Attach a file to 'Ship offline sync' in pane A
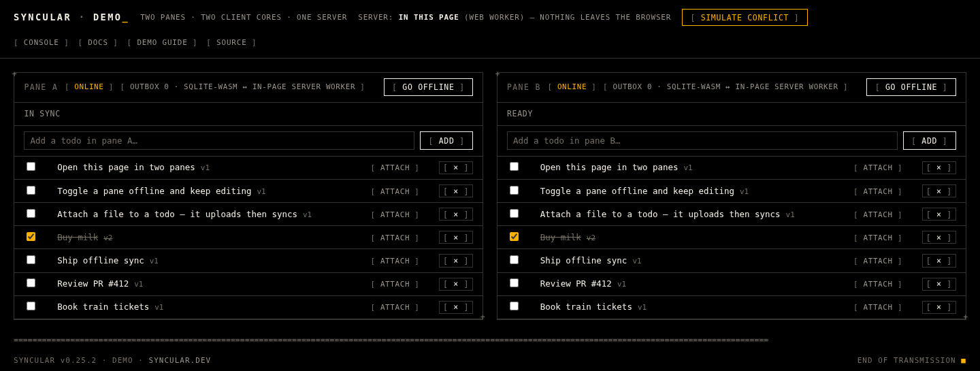The image size is (980, 371). click(395, 261)
